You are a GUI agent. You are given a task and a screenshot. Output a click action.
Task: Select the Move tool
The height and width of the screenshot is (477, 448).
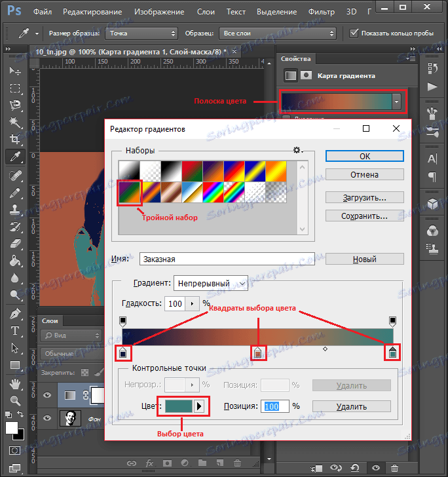click(x=15, y=71)
